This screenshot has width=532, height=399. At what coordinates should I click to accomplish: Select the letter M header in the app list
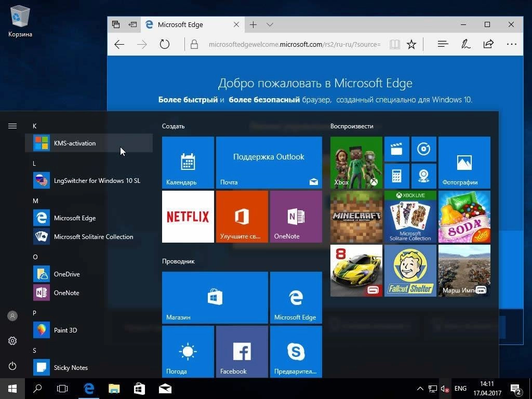click(35, 201)
